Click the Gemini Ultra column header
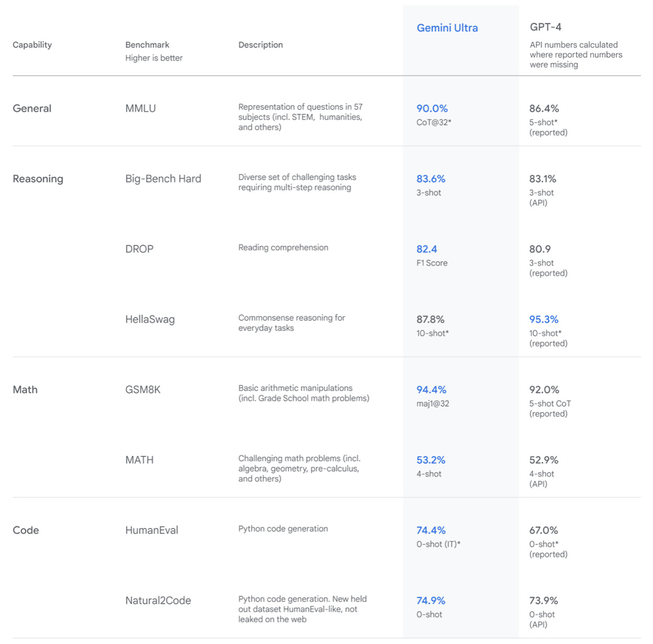 pyautogui.click(x=447, y=28)
